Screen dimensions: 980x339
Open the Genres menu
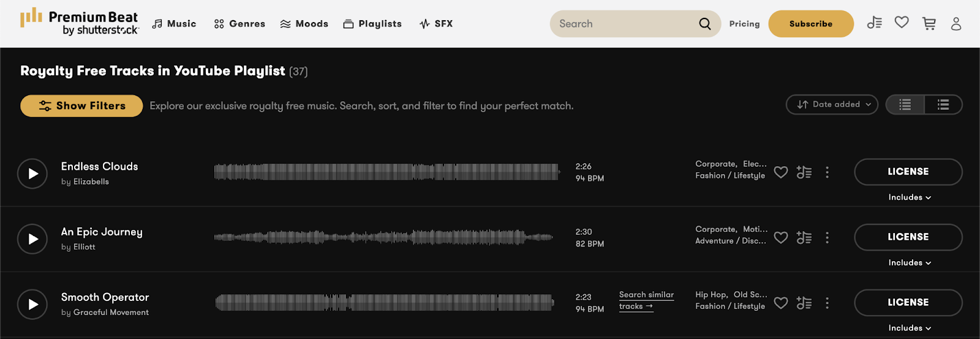(x=239, y=24)
